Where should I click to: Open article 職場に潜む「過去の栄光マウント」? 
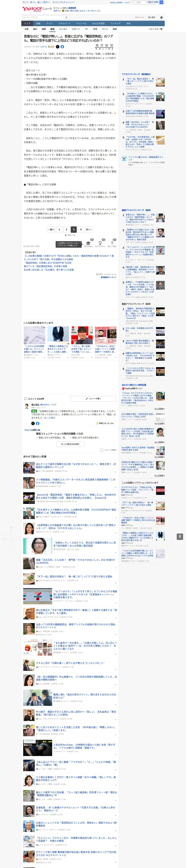coord(84,696)
